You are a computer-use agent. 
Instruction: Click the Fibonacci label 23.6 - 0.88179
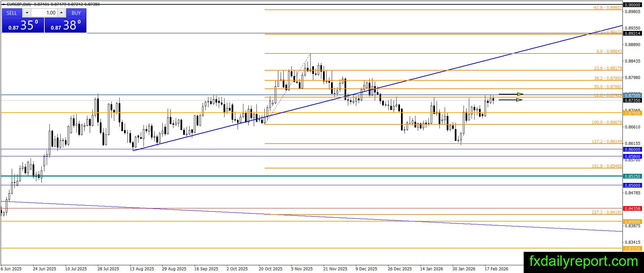(x=608, y=68)
